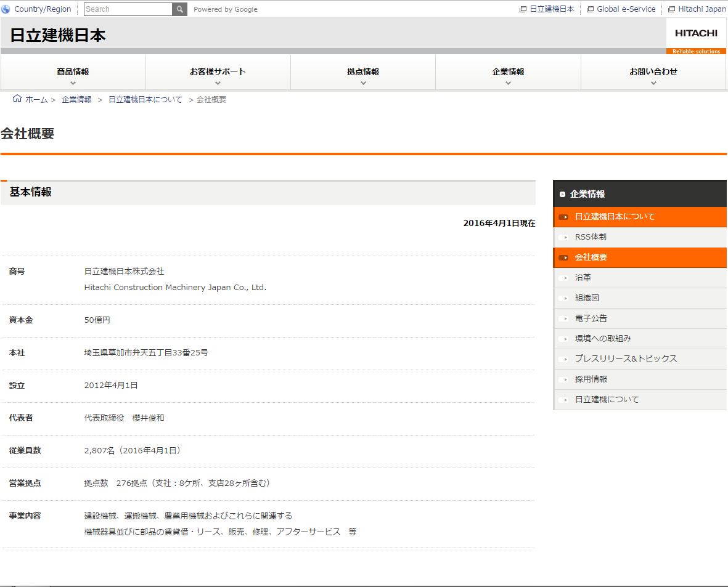The height and width of the screenshot is (587, 728).
Task: Click external-link icon beside Hitachi Japan
Action: [x=671, y=9]
